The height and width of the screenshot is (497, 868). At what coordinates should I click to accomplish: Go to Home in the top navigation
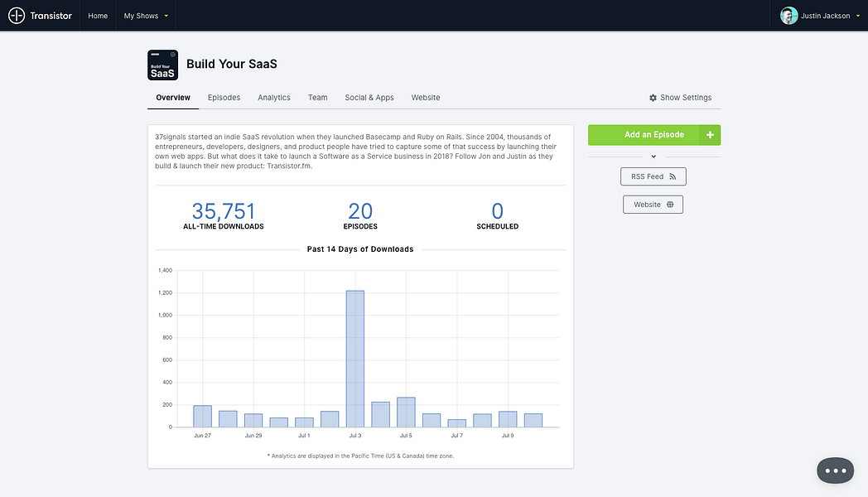coord(98,16)
